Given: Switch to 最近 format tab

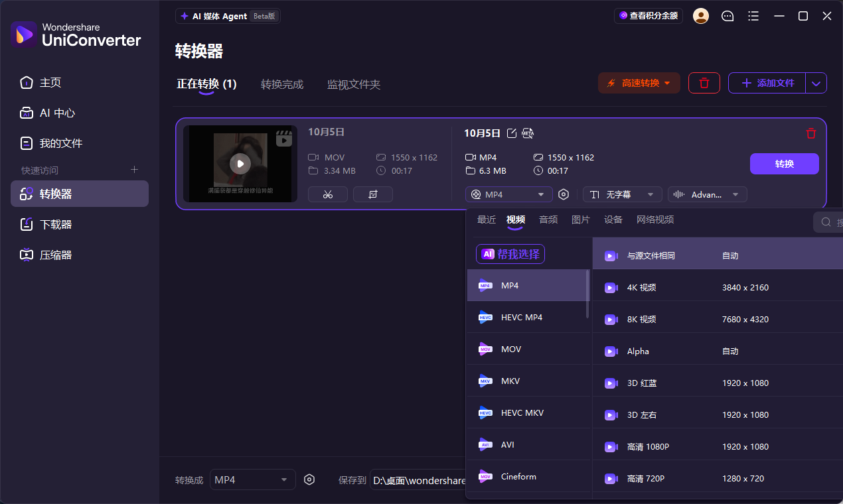Looking at the screenshot, I should click(x=487, y=220).
